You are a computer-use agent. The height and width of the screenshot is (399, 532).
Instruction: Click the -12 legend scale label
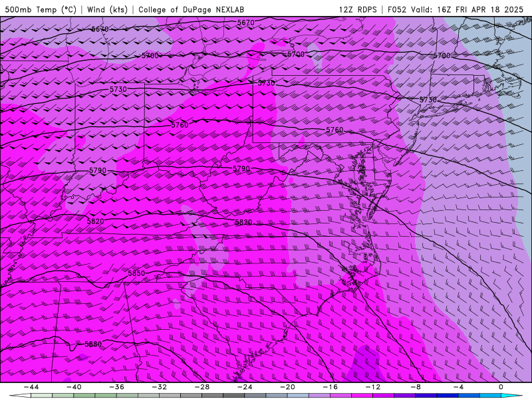coord(373,387)
